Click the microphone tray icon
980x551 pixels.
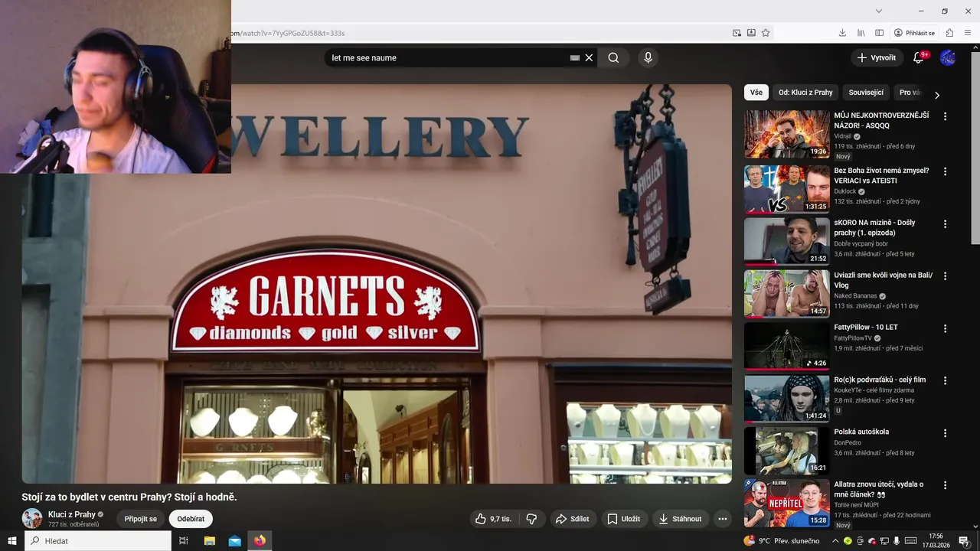coord(897,541)
